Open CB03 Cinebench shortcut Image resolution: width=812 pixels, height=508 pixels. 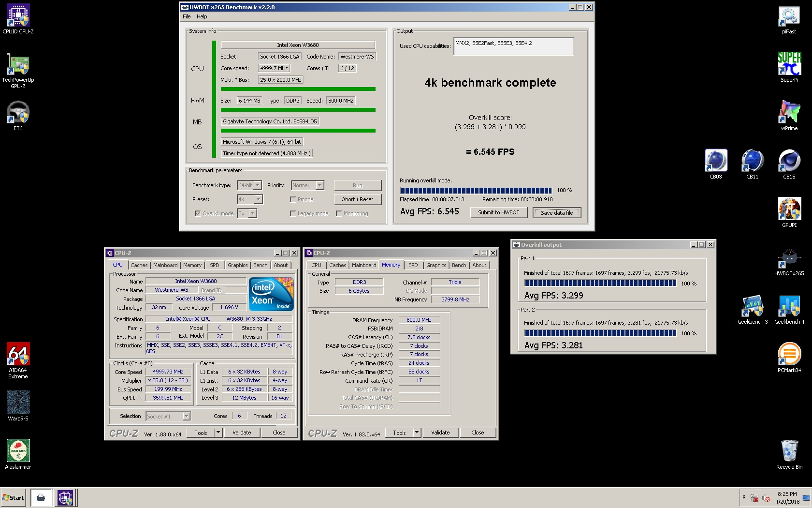716,164
